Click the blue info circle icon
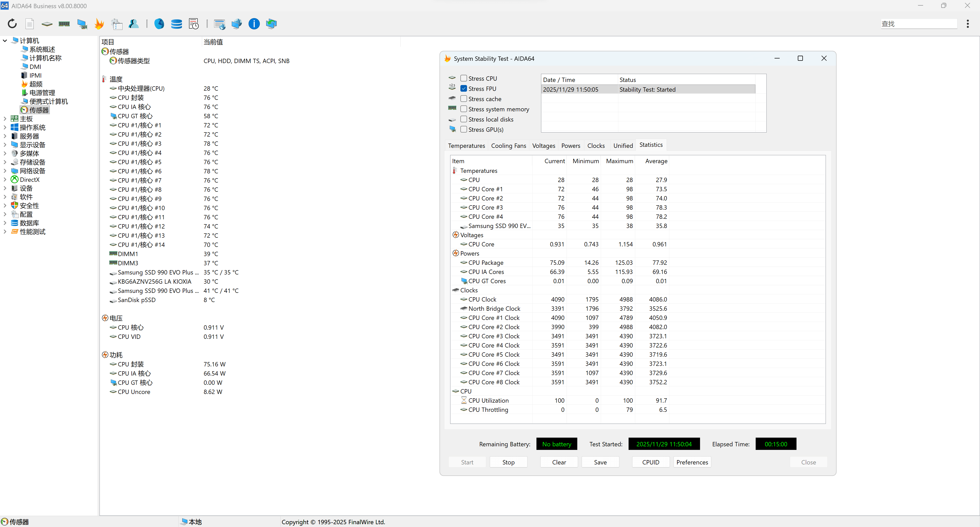The width and height of the screenshot is (980, 527). [x=254, y=23]
